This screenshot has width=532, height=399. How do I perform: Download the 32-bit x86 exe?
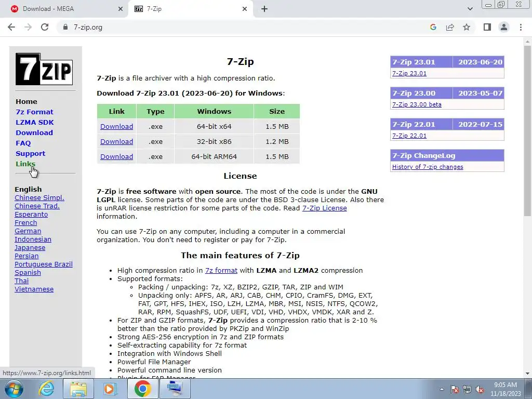pyautogui.click(x=116, y=141)
